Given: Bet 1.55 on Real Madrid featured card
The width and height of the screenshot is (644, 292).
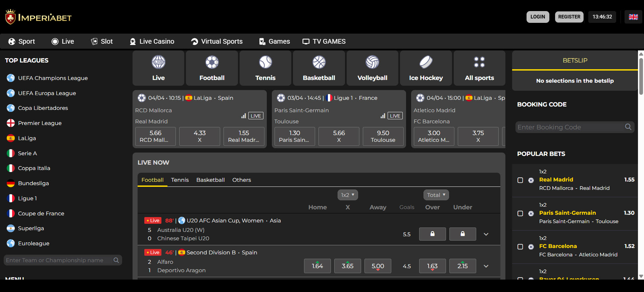Looking at the screenshot, I should click(x=244, y=136).
